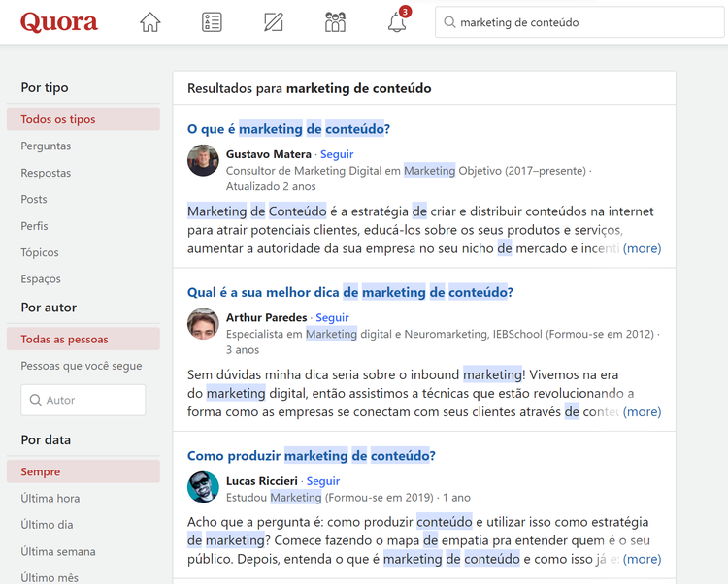The image size is (728, 584).
Task: Click the Quora logo
Action: (x=59, y=21)
